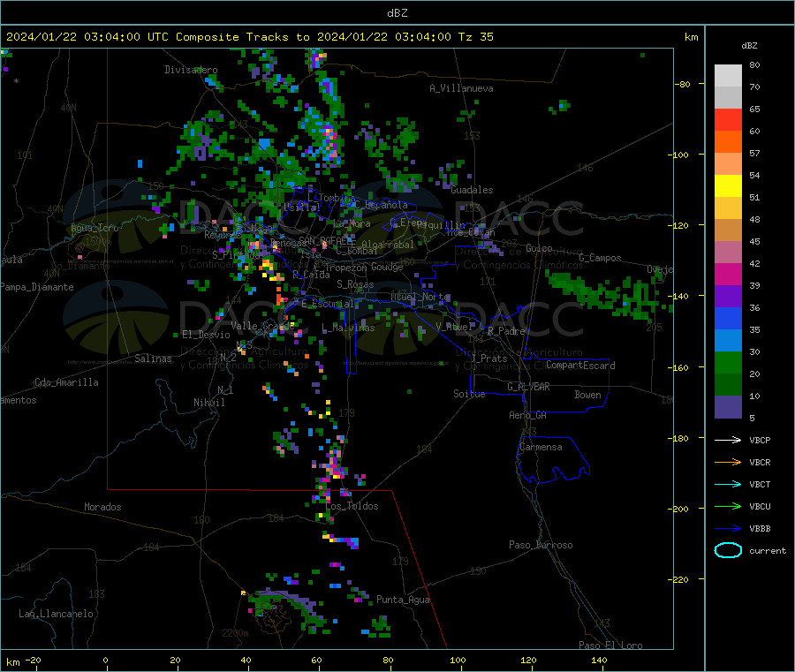
Task: Click the Agua_Toro map label
Action: 95,228
